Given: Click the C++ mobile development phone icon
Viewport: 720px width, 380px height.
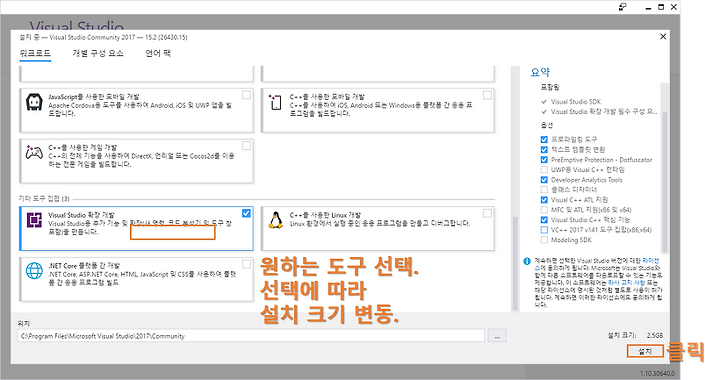Looking at the screenshot, I should click(x=275, y=102).
